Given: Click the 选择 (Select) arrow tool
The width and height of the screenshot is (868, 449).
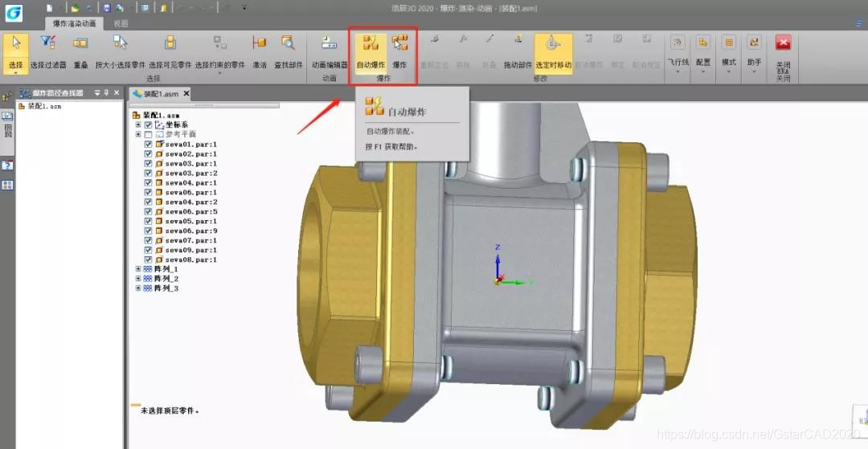Looking at the screenshot, I should 15,53.
